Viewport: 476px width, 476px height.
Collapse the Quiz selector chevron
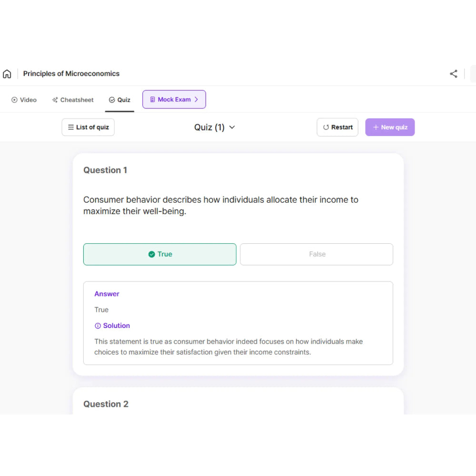232,127
